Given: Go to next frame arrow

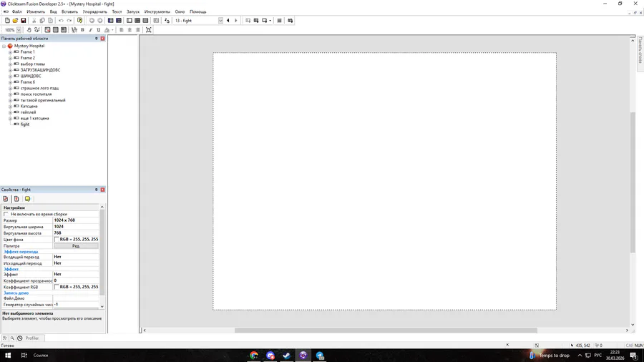Looking at the screenshot, I should coord(235,21).
